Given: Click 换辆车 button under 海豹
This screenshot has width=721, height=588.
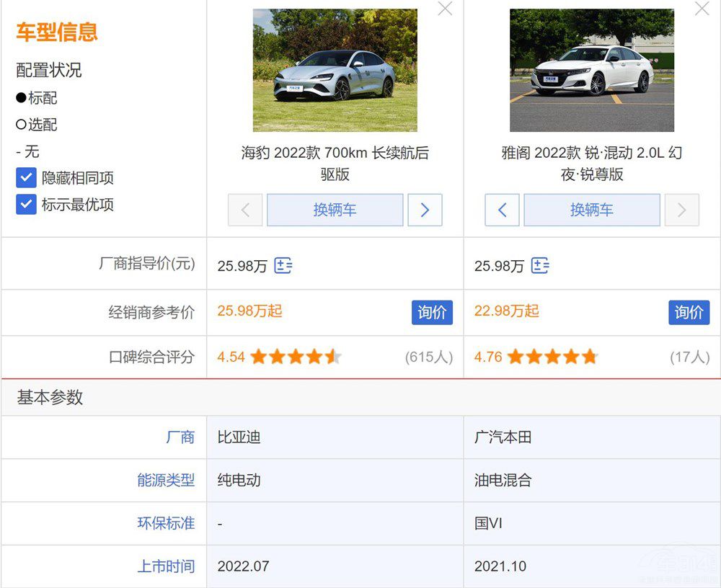Looking at the screenshot, I should [335, 210].
